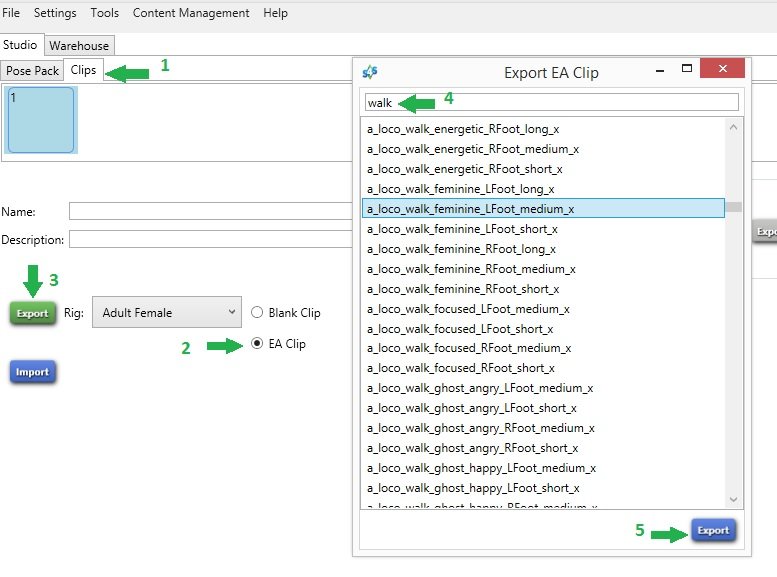Viewport: 777px width, 577px height.
Task: Select a_loco_walk_ghost_happy_LFoot_medium_x
Action: click(x=543, y=468)
